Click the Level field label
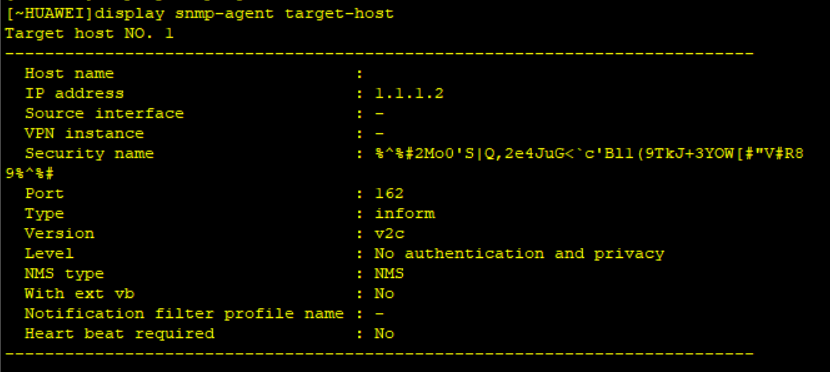Image resolution: width=830 pixels, height=372 pixels. tap(49, 254)
